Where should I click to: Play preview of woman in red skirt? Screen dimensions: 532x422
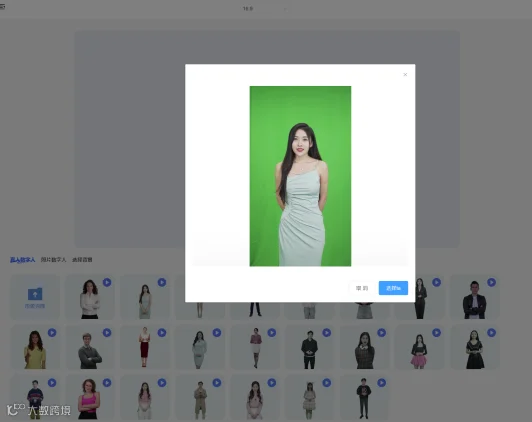click(162, 333)
